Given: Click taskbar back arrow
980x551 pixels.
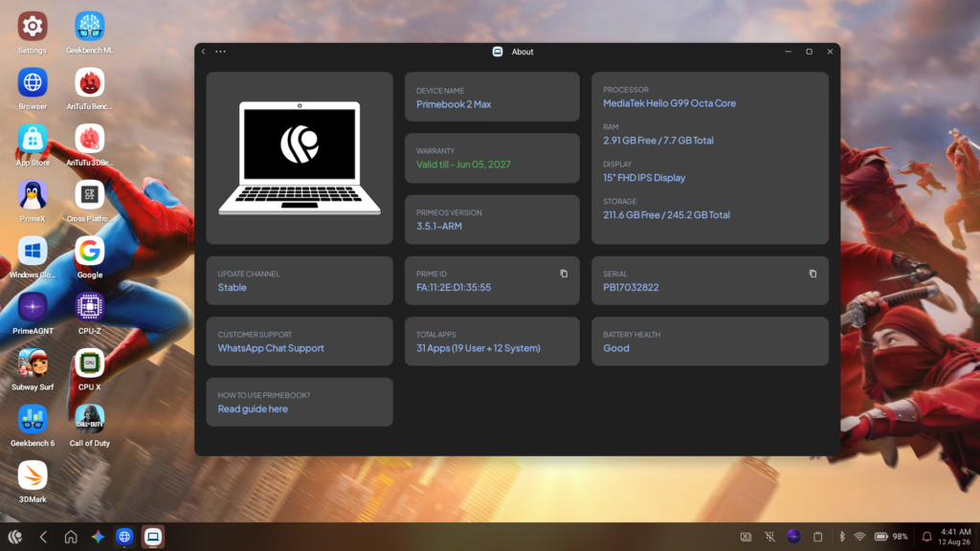Looking at the screenshot, I should click(43, 537).
